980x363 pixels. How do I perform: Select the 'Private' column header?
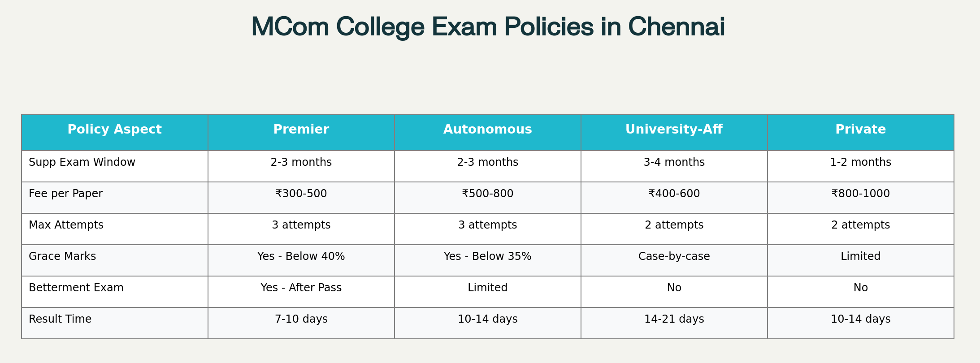tap(860, 130)
